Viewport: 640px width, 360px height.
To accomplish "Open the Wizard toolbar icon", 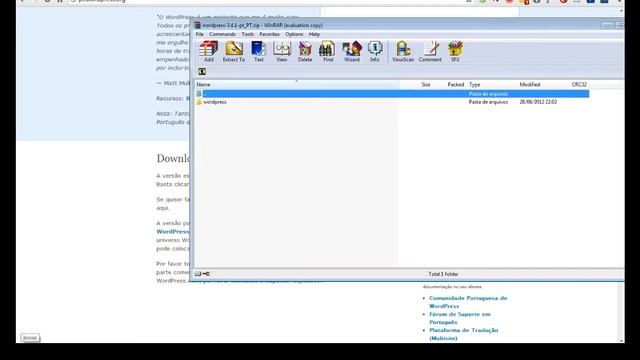I will 352,51.
